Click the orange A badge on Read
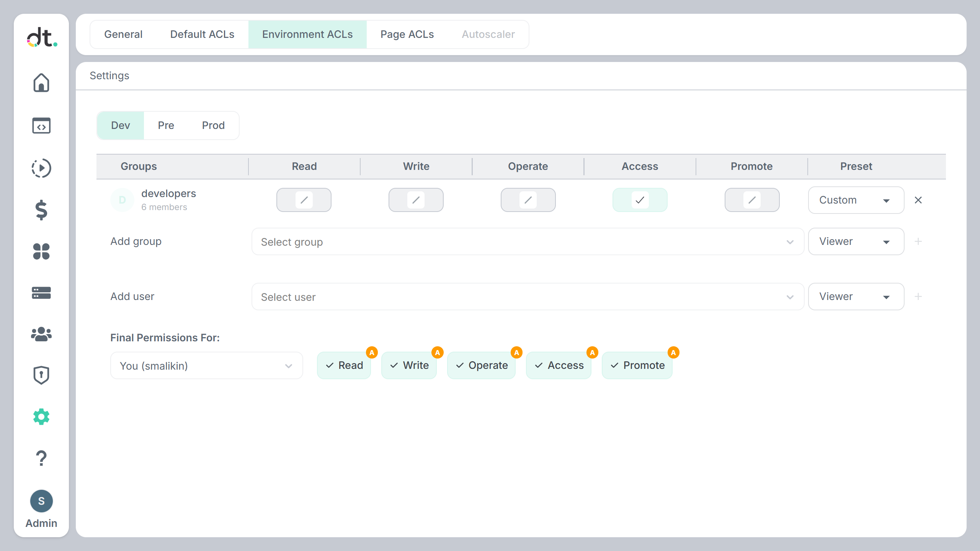The height and width of the screenshot is (551, 980). click(372, 352)
